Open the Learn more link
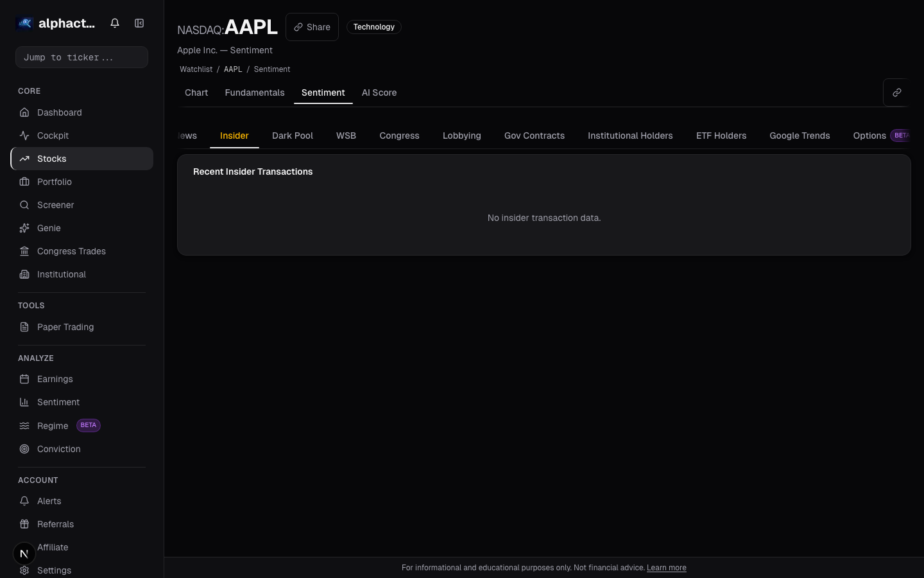 coord(666,568)
